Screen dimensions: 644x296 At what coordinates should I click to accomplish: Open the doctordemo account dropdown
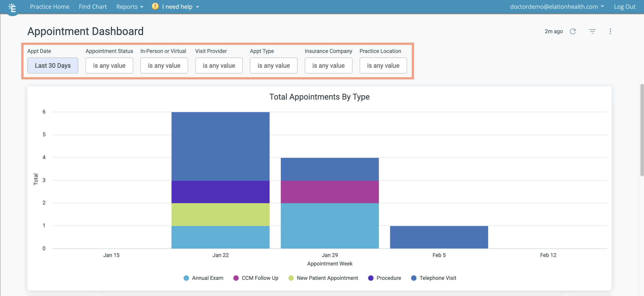557,7
